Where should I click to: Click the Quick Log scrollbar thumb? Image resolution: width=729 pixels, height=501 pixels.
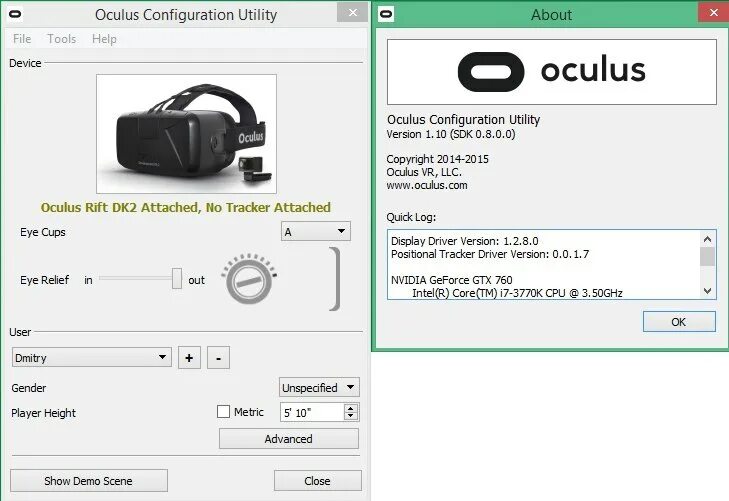pyautogui.click(x=708, y=257)
